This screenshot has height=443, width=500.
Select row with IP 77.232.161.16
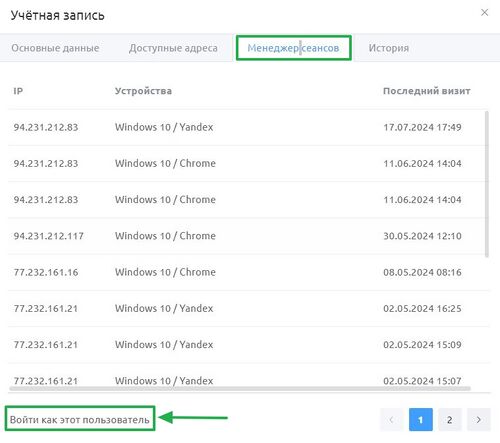(x=249, y=272)
